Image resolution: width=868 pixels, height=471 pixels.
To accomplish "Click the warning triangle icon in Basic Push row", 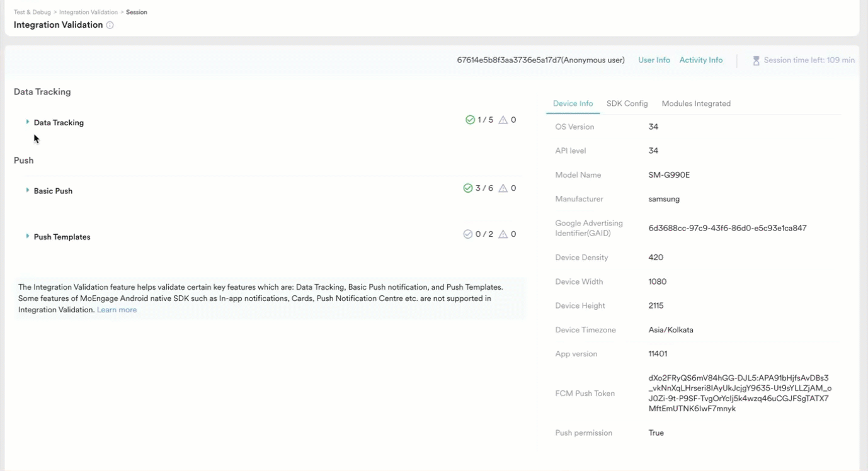I will pos(503,188).
